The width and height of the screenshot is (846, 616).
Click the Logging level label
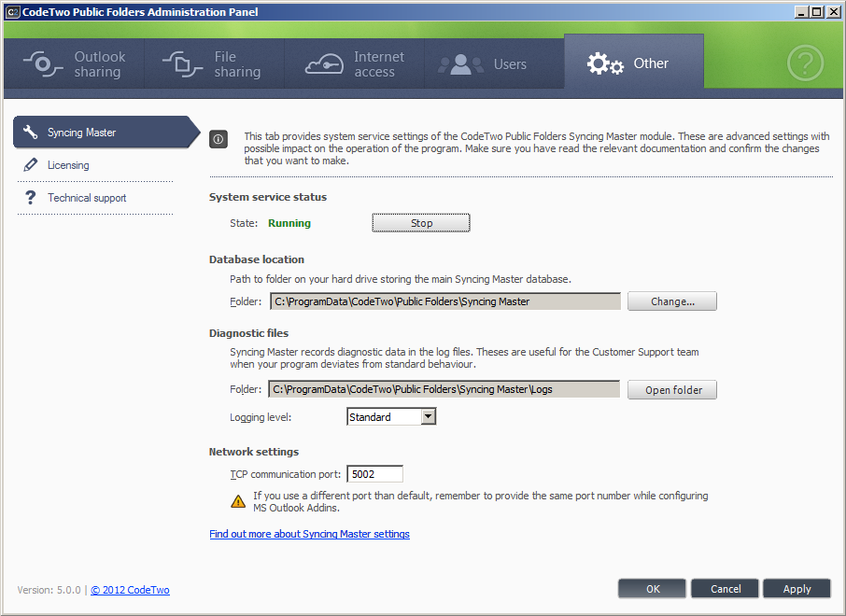click(261, 417)
